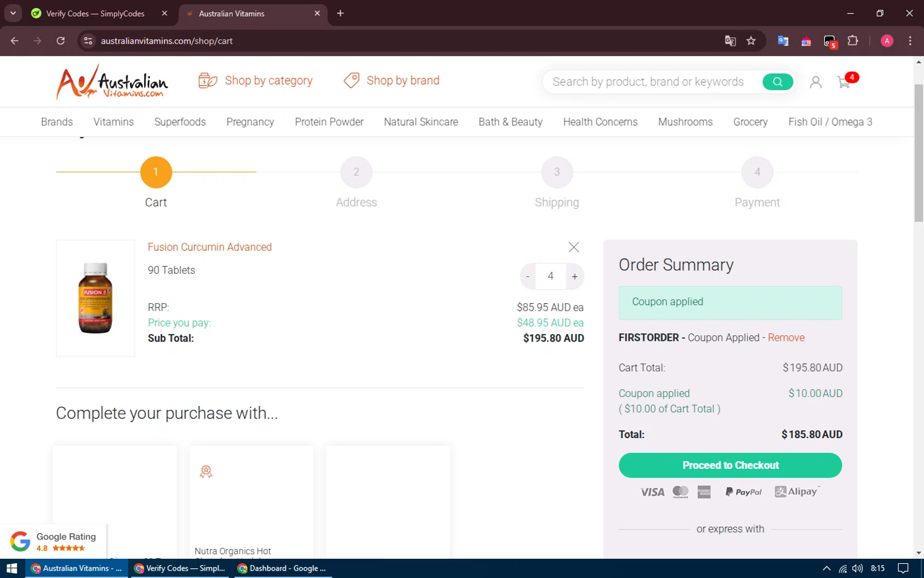Viewport: 924px width, 578px height.
Task: Open the Chrome profile avatar
Action: pyautogui.click(x=887, y=41)
